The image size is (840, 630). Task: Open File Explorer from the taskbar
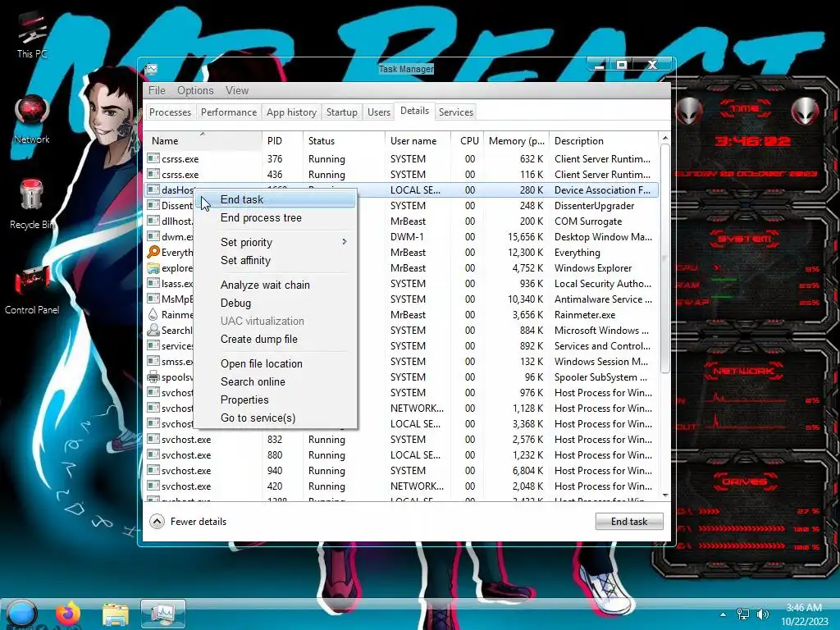pyautogui.click(x=115, y=614)
